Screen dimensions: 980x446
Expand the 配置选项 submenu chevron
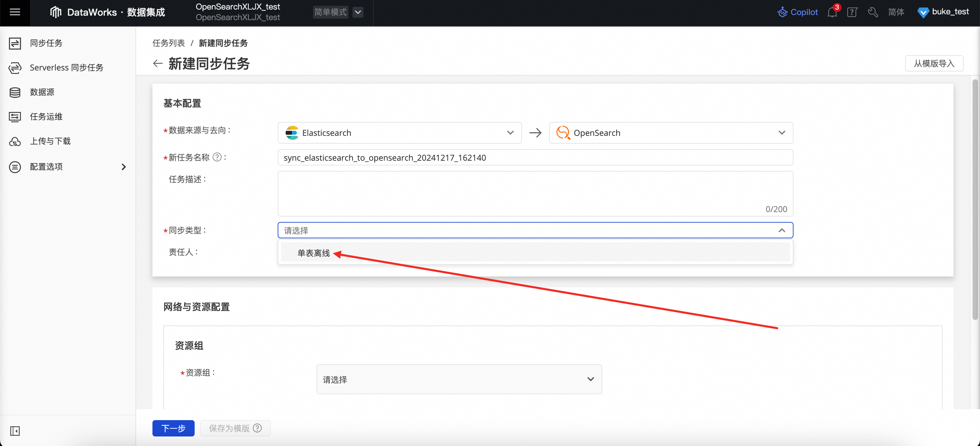point(123,167)
